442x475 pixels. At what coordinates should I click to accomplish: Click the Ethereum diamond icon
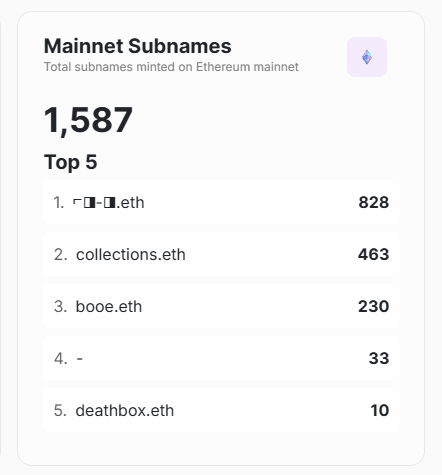[367, 57]
